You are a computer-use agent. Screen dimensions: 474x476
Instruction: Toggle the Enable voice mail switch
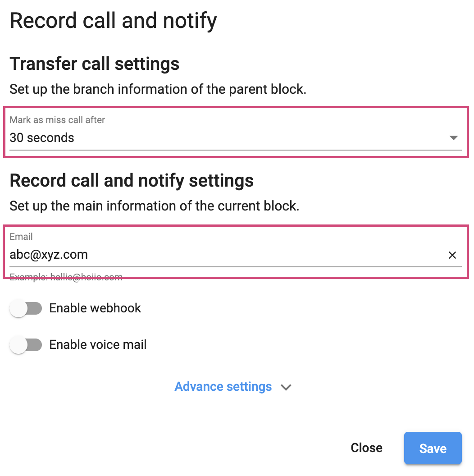click(26, 345)
